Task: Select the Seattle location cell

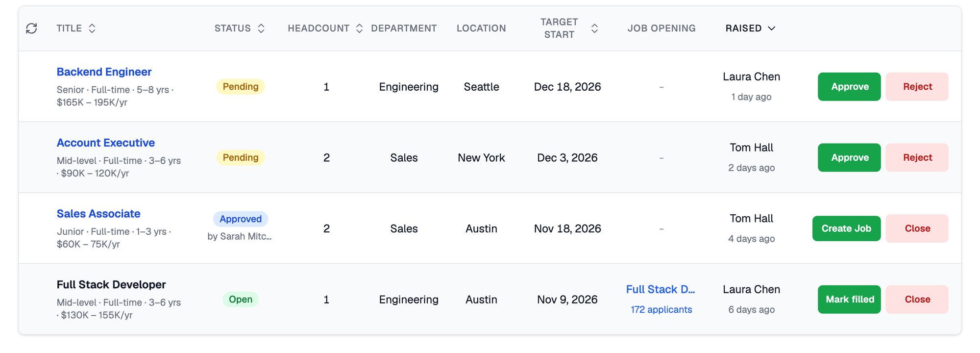Action: pos(481,87)
